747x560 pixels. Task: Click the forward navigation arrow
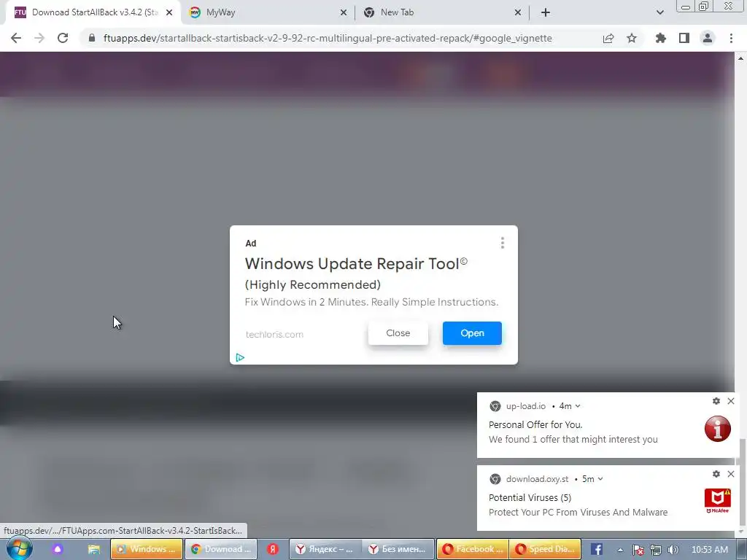click(39, 38)
